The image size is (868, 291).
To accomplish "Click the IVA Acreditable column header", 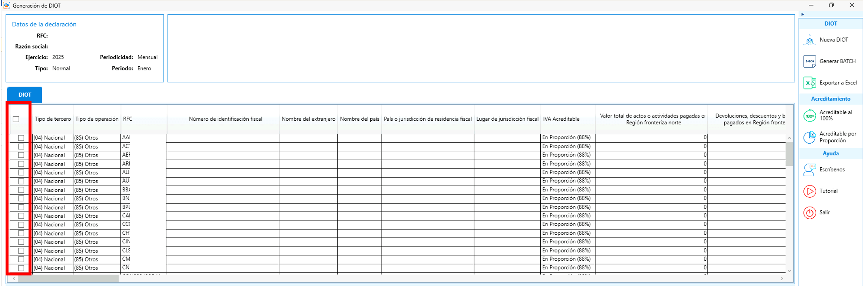I will coord(561,119).
